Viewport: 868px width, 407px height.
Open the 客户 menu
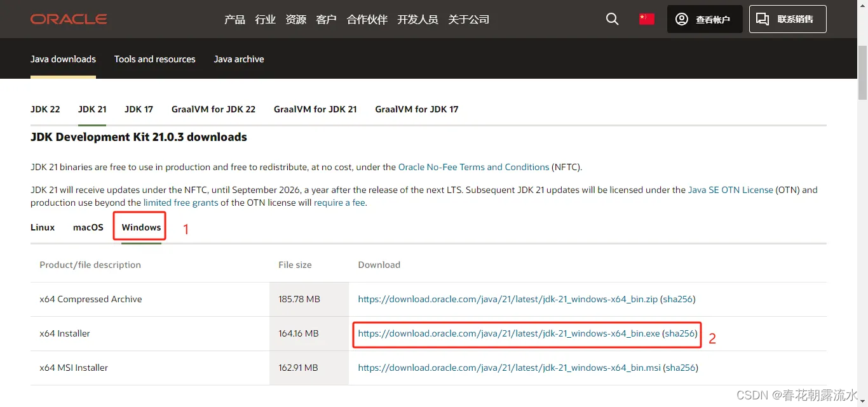327,20
